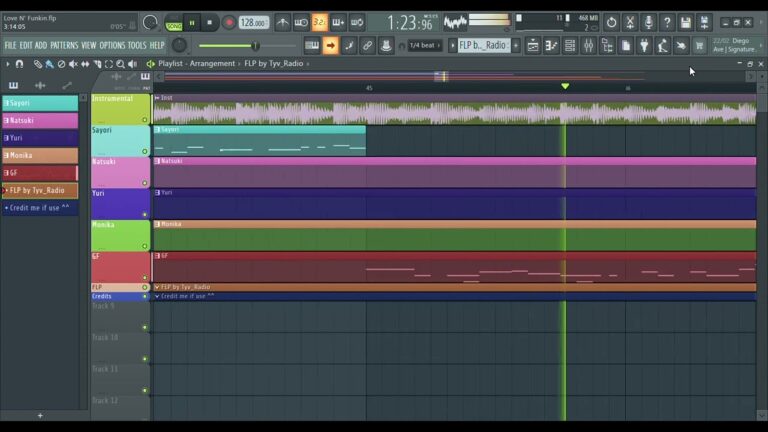Toggle the loop recording icon
Screen dimensions: 768x432
pos(357,23)
